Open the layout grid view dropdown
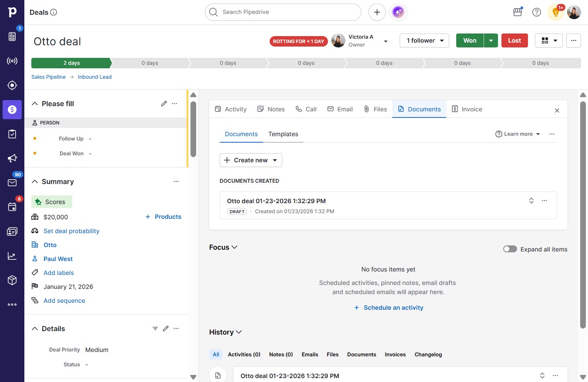This screenshot has width=588, height=382. [549, 40]
